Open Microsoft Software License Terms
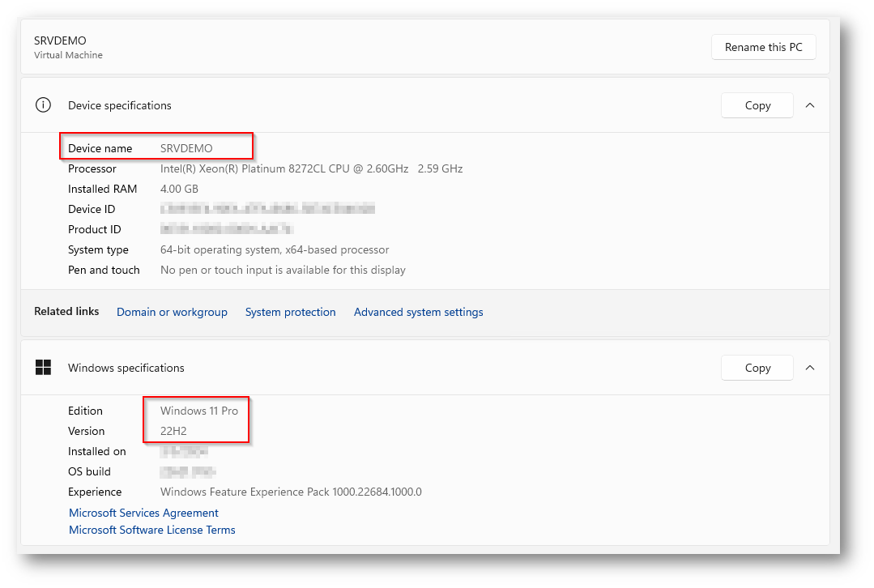This screenshot has height=588, width=874. pyautogui.click(x=152, y=530)
